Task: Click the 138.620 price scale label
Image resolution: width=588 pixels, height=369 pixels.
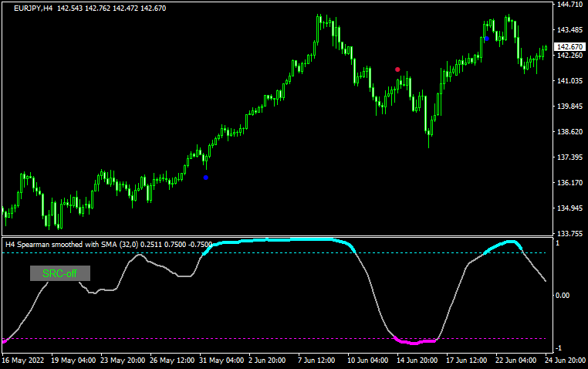Action: 570,132
